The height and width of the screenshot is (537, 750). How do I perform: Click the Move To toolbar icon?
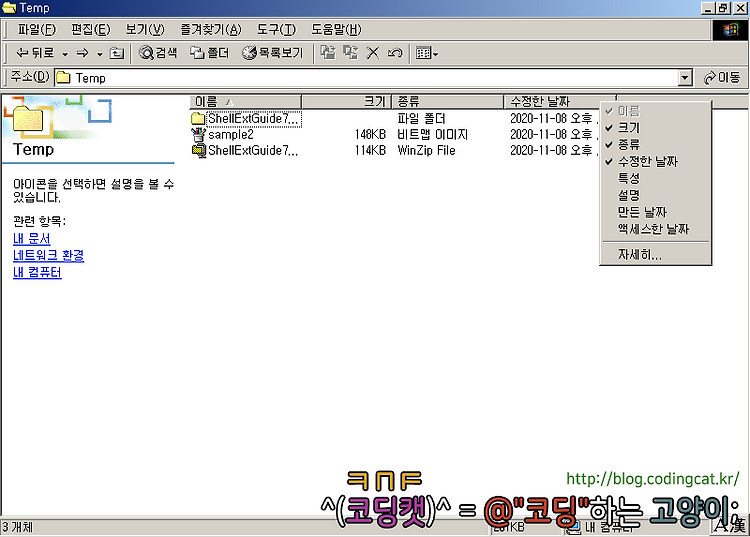(x=328, y=53)
